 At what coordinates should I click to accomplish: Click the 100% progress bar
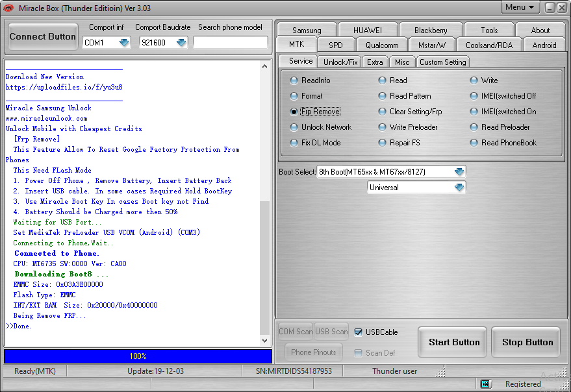(x=138, y=356)
